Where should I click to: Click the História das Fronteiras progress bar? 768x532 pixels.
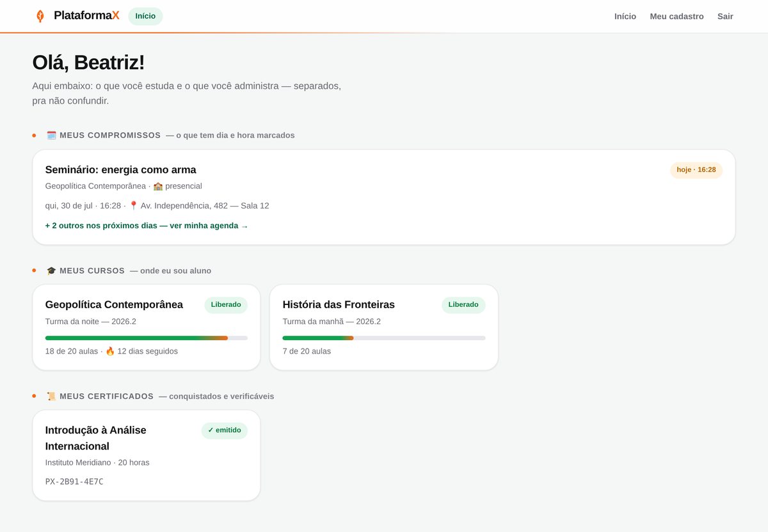pos(384,338)
